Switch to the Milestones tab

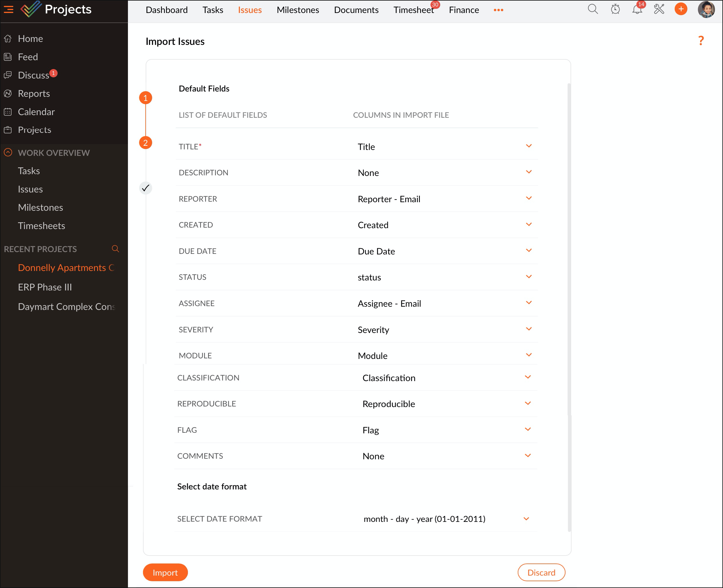(298, 10)
